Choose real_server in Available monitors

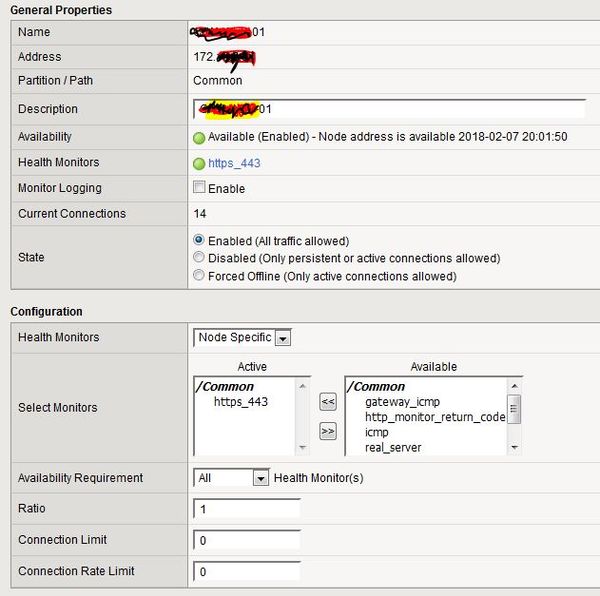click(x=392, y=447)
